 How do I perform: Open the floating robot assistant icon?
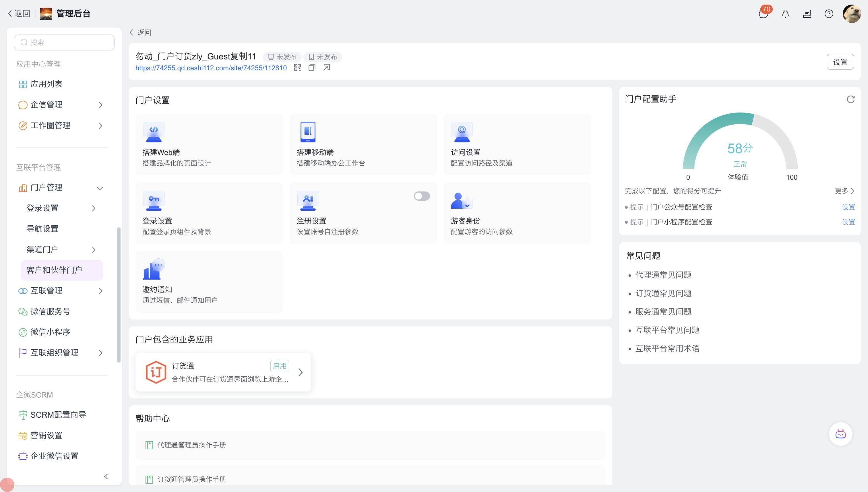(x=840, y=434)
